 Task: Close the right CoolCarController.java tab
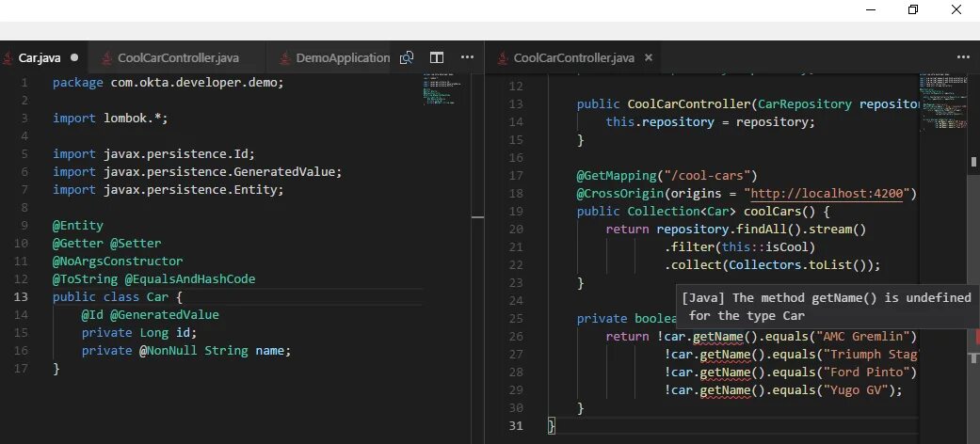click(648, 57)
